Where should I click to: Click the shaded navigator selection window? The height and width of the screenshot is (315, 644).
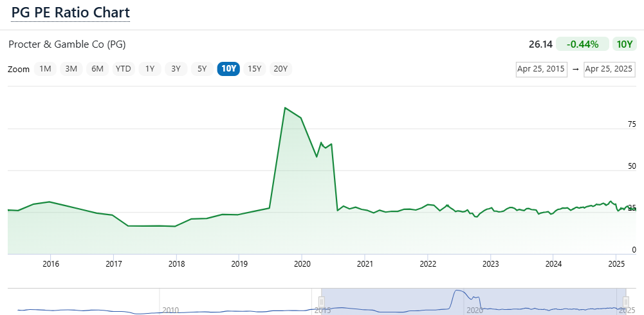click(474, 301)
